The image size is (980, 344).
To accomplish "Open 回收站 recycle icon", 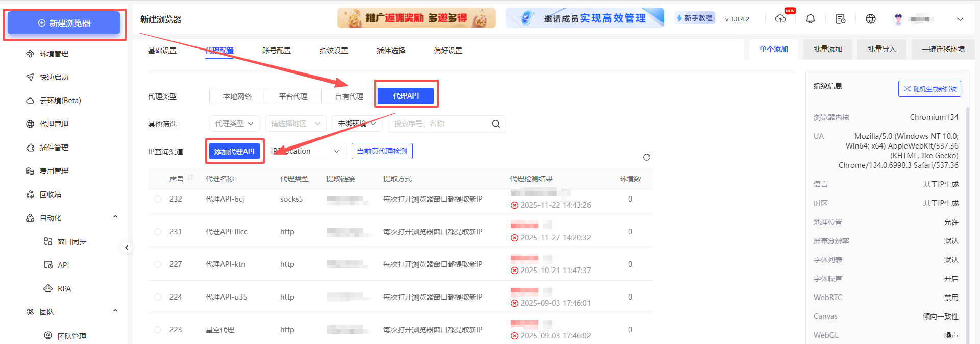I will click(x=30, y=194).
